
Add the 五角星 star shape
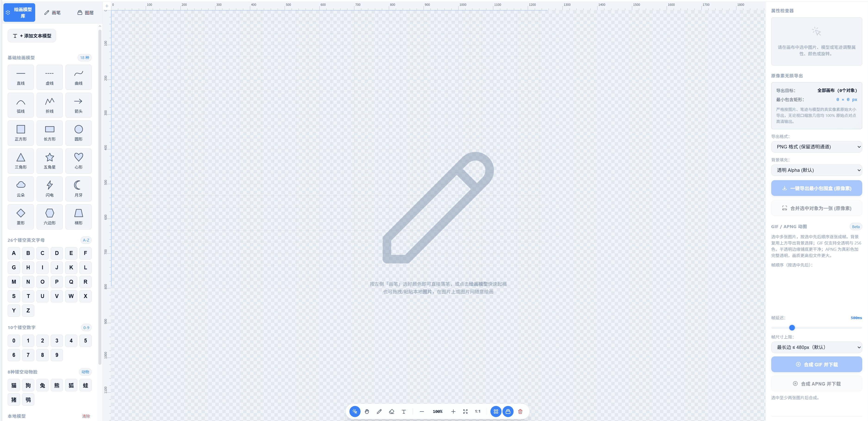pyautogui.click(x=50, y=161)
